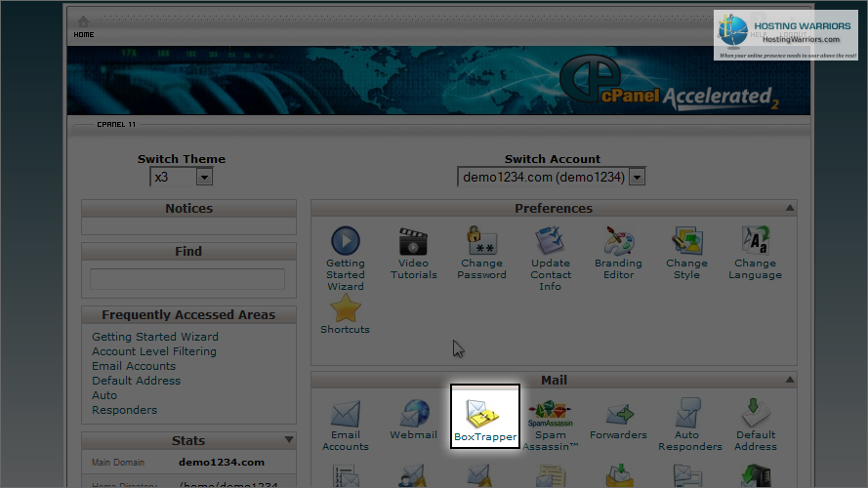Viewport: 868px width, 488px height.
Task: Open Getting Started Wizard frequent link
Action: pyautogui.click(x=155, y=337)
